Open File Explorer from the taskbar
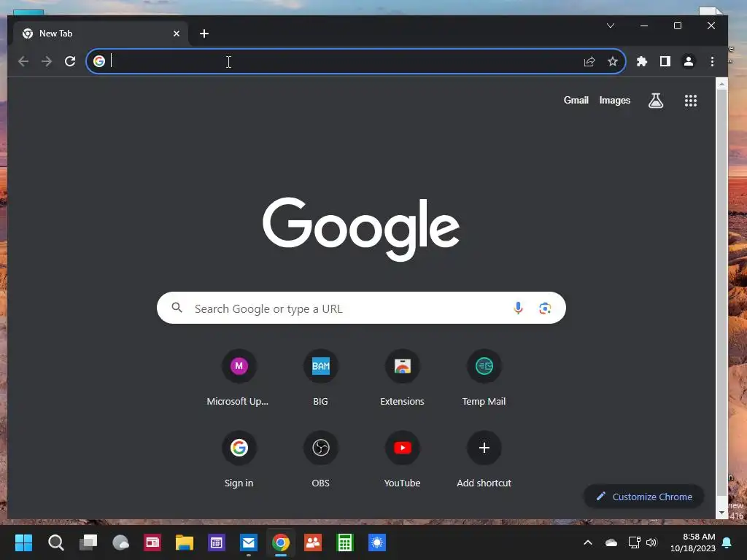The width and height of the screenshot is (747, 560). click(185, 542)
